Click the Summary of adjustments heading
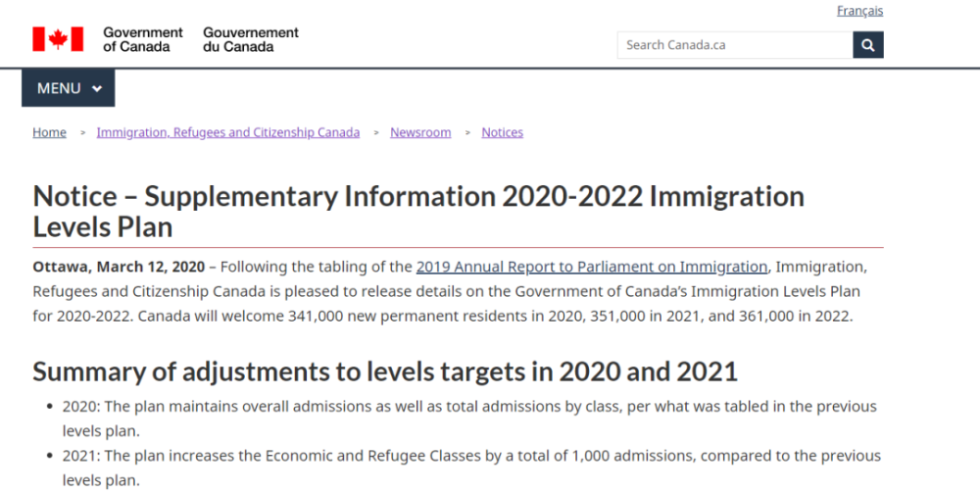This screenshot has height=493, width=980. click(385, 371)
